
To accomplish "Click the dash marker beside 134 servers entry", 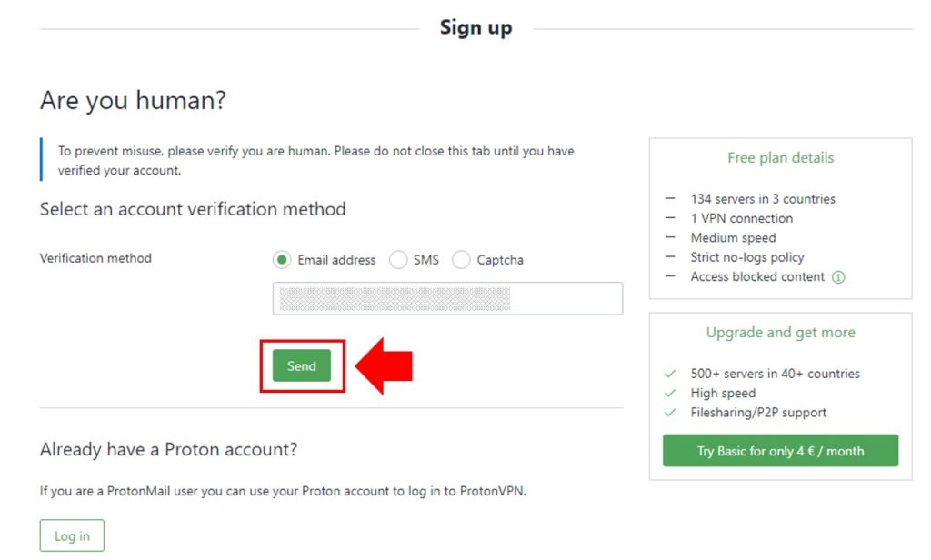I will click(x=670, y=198).
